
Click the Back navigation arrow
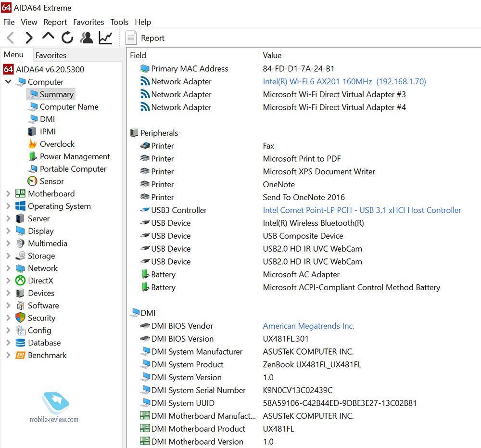(x=11, y=38)
